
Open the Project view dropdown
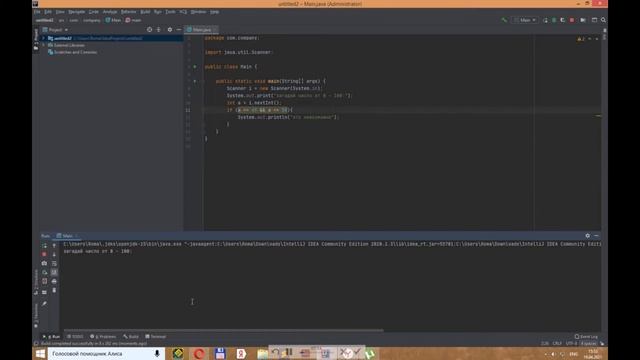point(56,30)
